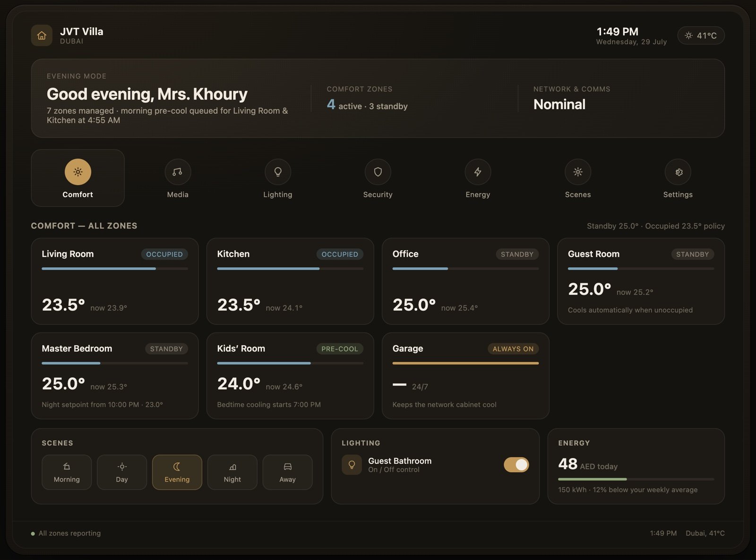Open the Settings gear icon
The image size is (756, 560).
pyautogui.click(x=678, y=172)
